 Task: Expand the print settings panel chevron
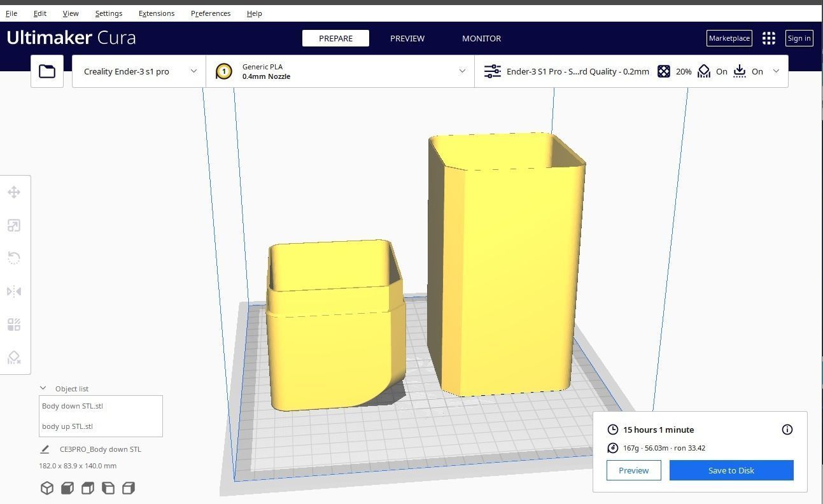[x=776, y=71]
